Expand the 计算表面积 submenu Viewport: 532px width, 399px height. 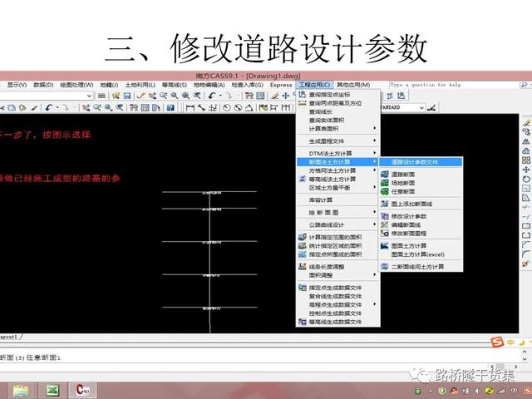(x=375, y=128)
